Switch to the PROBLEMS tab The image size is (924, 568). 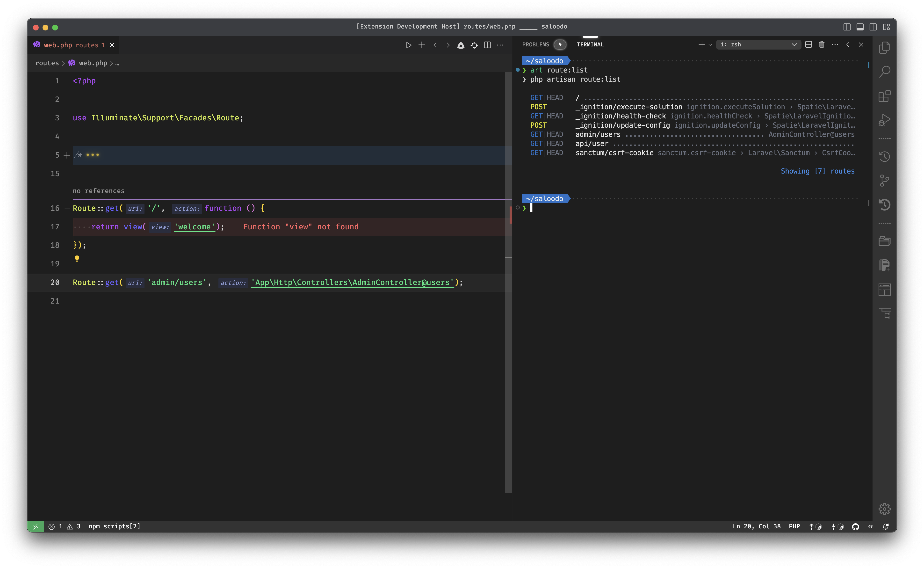coord(535,44)
